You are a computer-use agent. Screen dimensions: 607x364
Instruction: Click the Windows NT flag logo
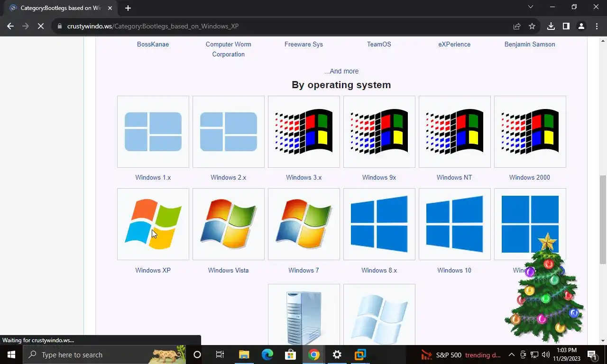455,132
